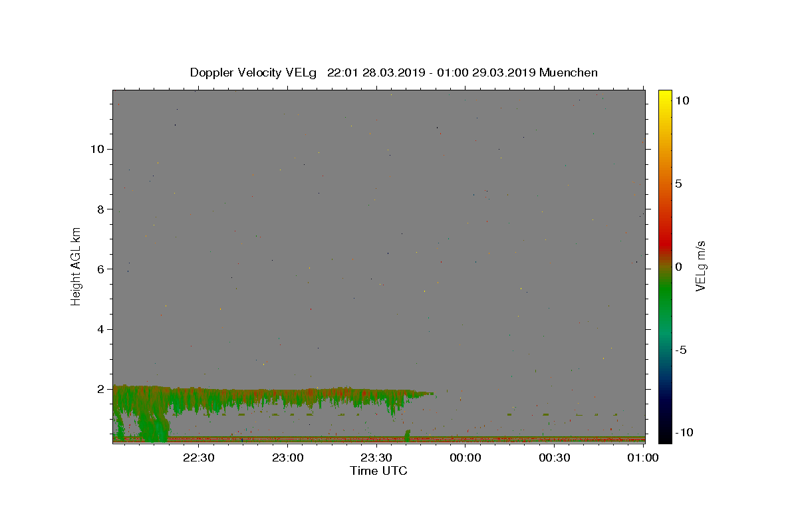Click the colorbar tick label '-5'
The height and width of the screenshot is (532, 798).
pos(680,350)
